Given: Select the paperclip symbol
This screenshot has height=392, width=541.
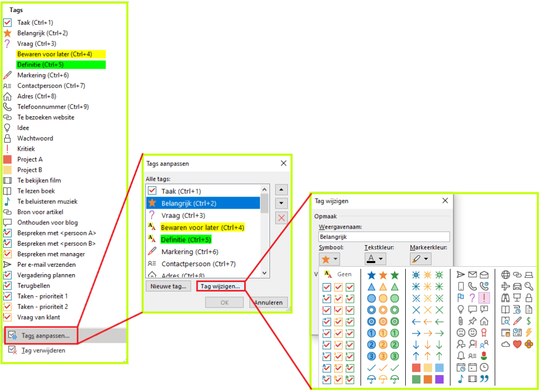Looking at the screenshot, I should 461,321.
